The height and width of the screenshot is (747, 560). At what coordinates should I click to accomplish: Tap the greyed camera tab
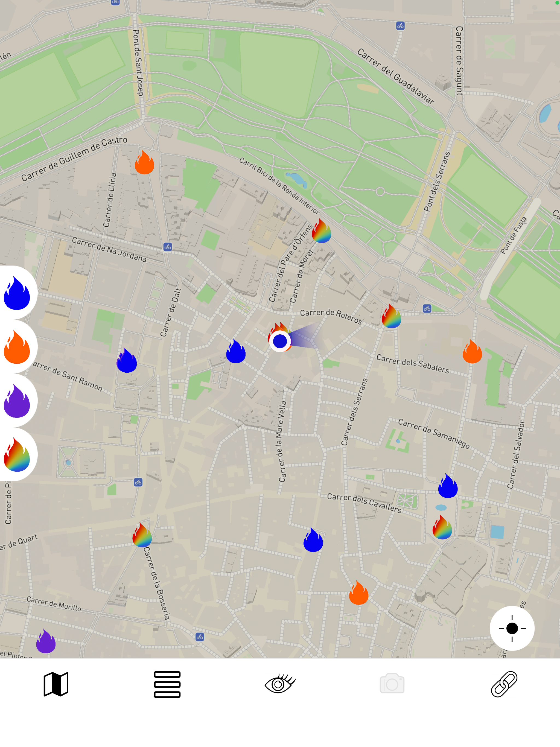tap(392, 683)
